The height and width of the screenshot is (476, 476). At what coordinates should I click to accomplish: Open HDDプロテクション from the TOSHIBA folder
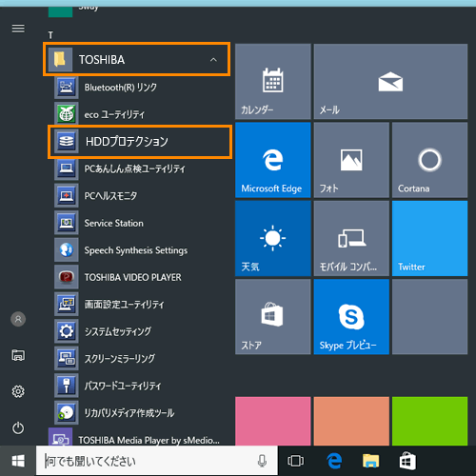point(140,142)
